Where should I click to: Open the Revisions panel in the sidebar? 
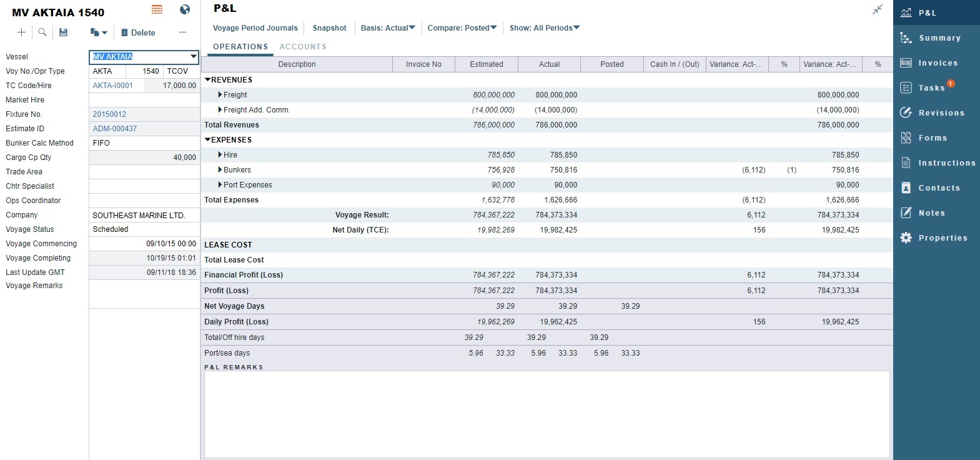click(941, 113)
